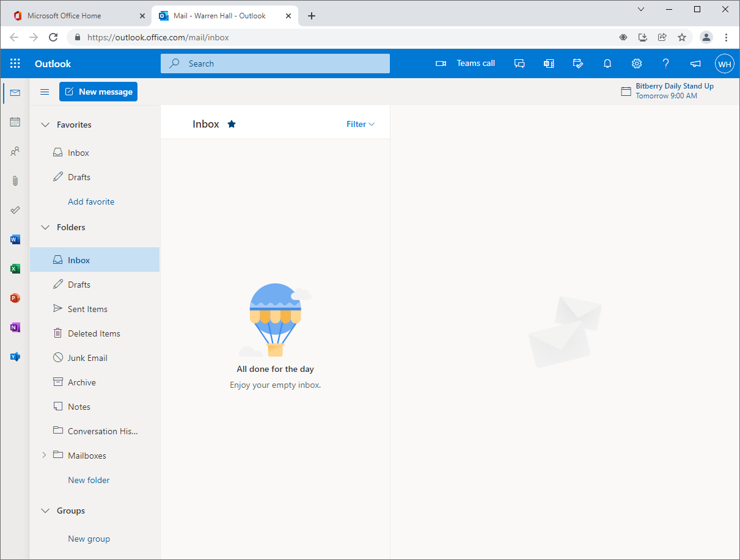Click the Search mail box
The width and height of the screenshot is (740, 560).
(275, 64)
